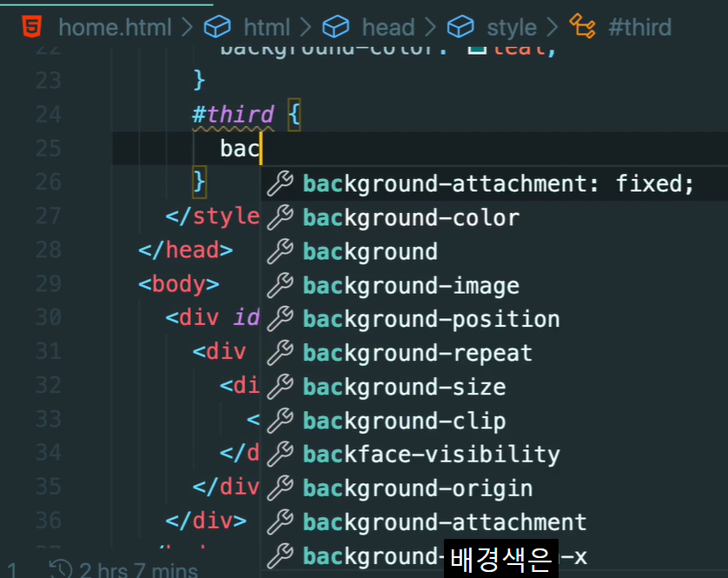Choose background-size suggestion

tap(494, 387)
